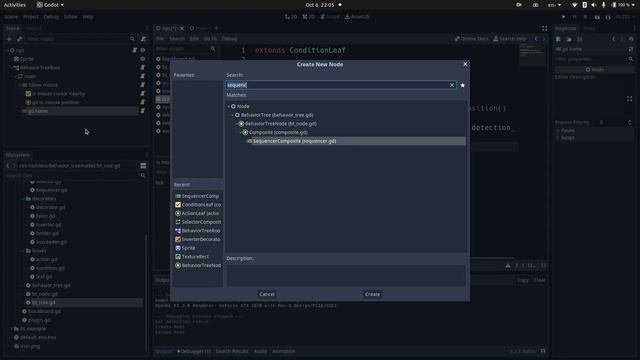Choose InverterDecorato from the Recent list

[x=198, y=239]
